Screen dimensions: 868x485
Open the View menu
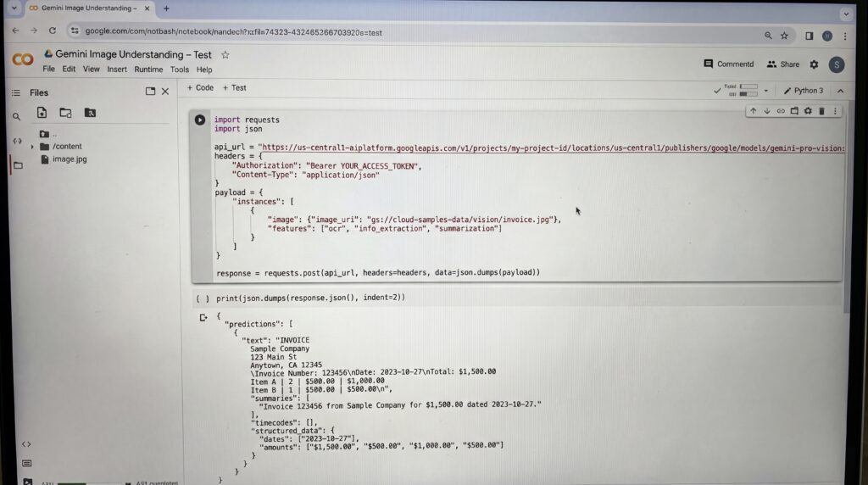(91, 70)
